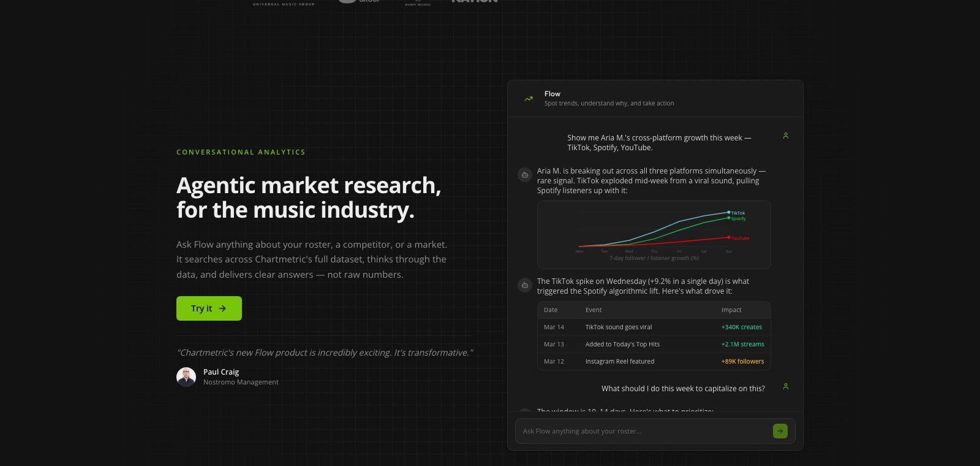Screen dimensions: 980x466
Task: Click the 'CONVERSATIONAL ANALYTICS' label
Action: 241,152
